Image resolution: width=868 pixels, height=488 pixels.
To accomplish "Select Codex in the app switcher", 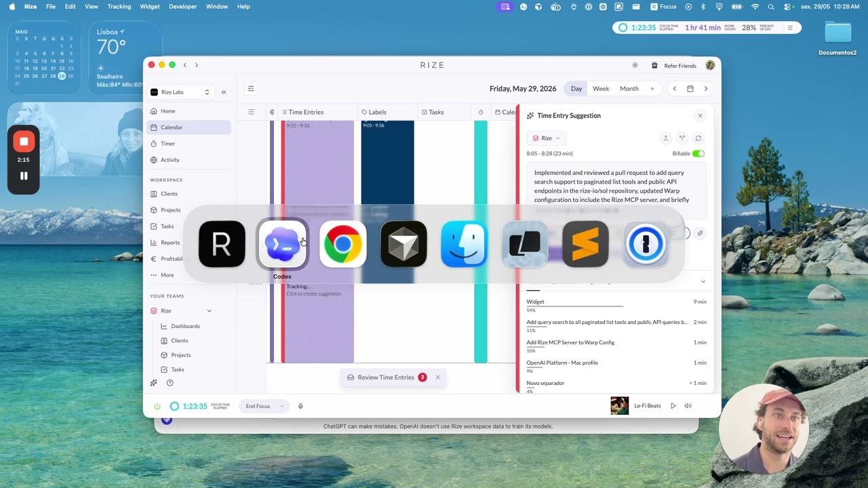I will click(x=282, y=244).
